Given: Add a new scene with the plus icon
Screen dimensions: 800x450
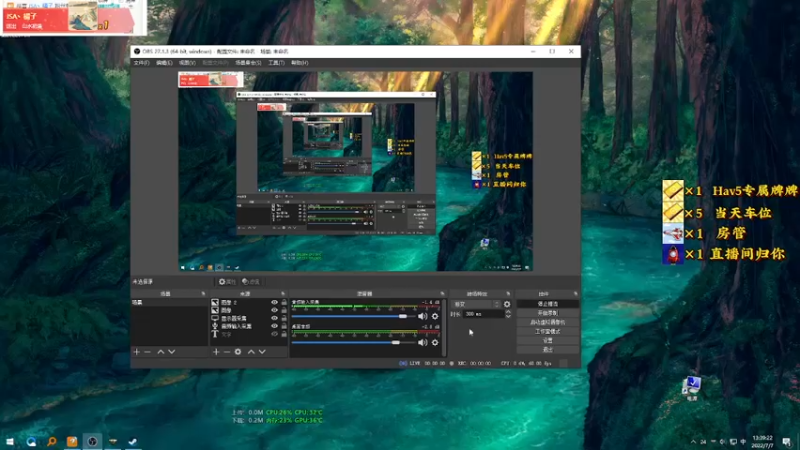Looking at the screenshot, I should click(136, 352).
